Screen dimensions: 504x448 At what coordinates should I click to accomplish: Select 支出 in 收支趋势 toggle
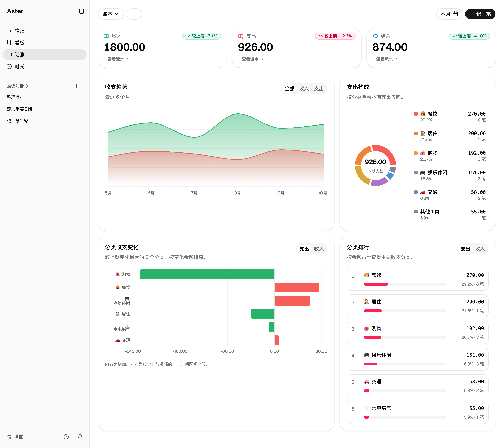[319, 89]
